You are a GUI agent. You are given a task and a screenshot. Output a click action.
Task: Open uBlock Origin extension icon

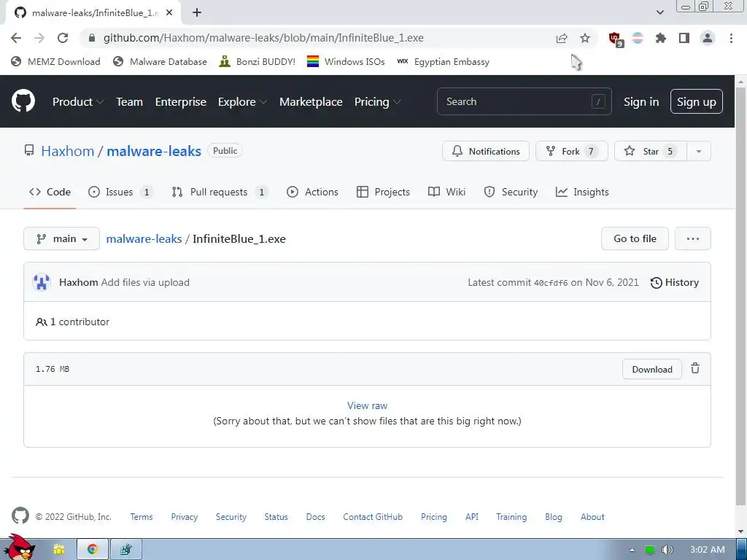615,39
